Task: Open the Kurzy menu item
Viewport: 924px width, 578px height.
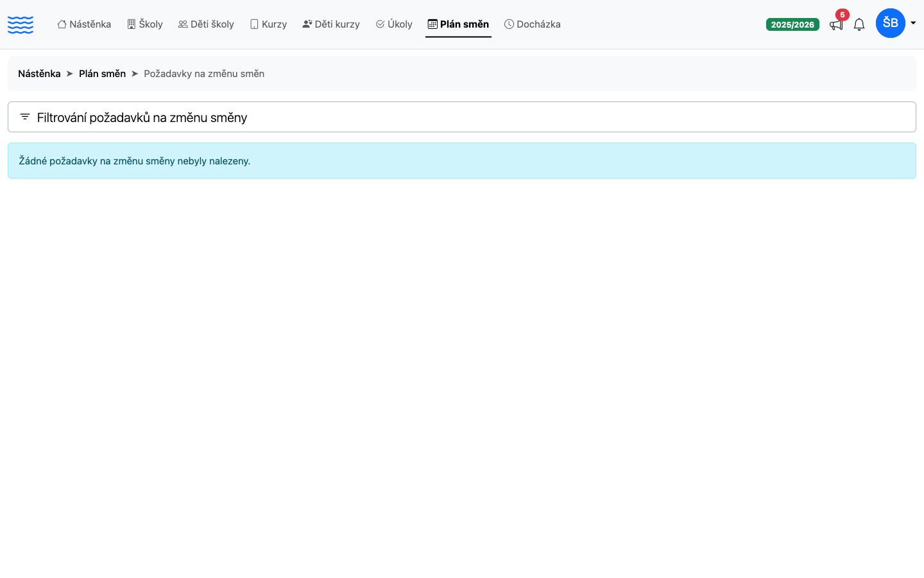Action: [x=268, y=24]
